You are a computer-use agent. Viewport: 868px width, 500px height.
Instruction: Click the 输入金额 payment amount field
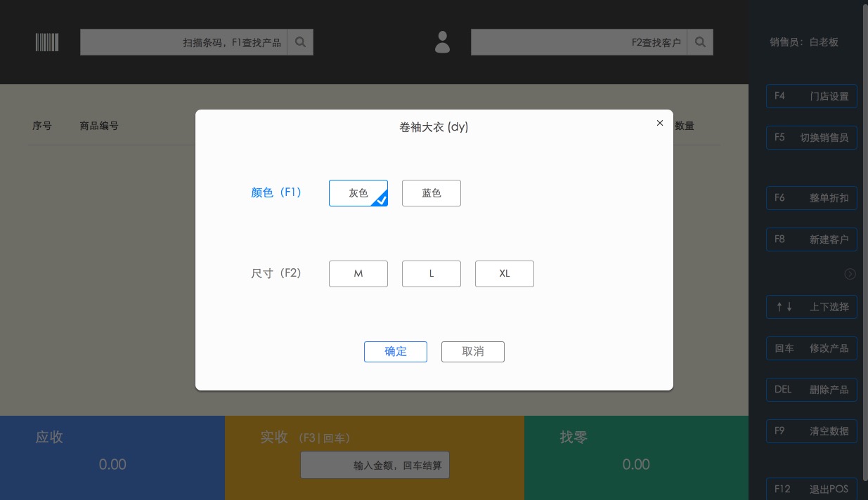(x=375, y=466)
